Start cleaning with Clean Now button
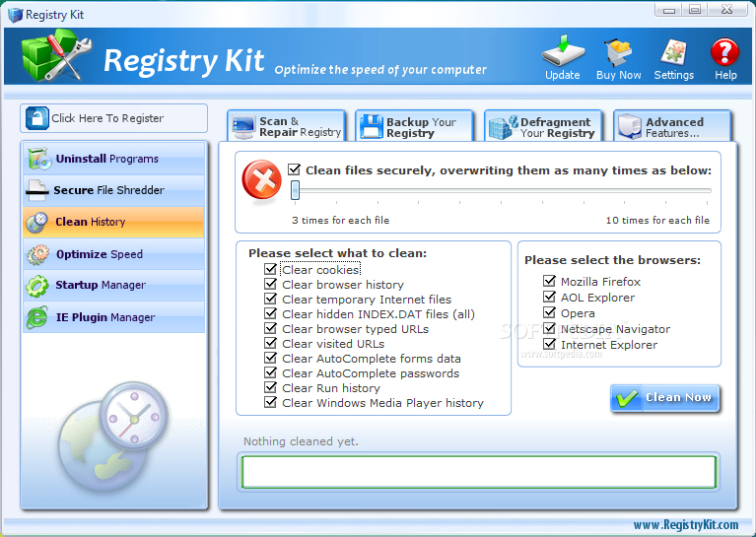The height and width of the screenshot is (537, 756). 665,398
